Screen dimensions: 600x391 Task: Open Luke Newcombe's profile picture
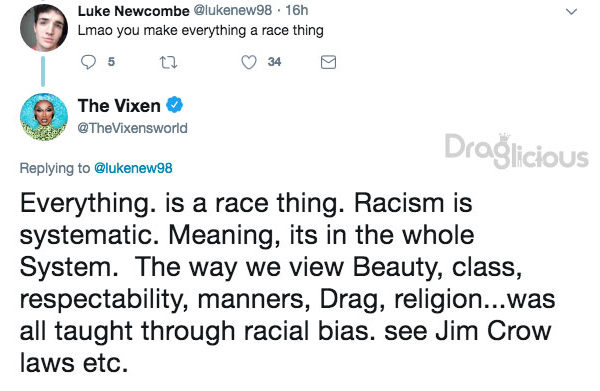pyautogui.click(x=44, y=28)
